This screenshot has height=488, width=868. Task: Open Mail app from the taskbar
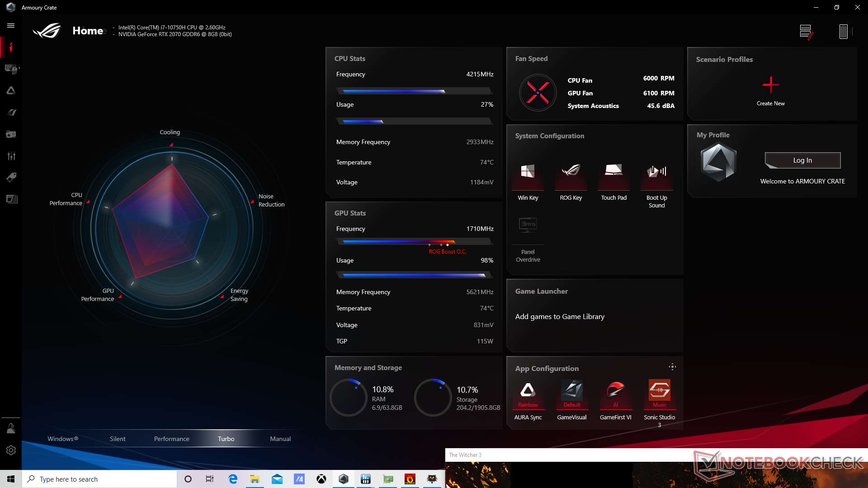coord(277,479)
